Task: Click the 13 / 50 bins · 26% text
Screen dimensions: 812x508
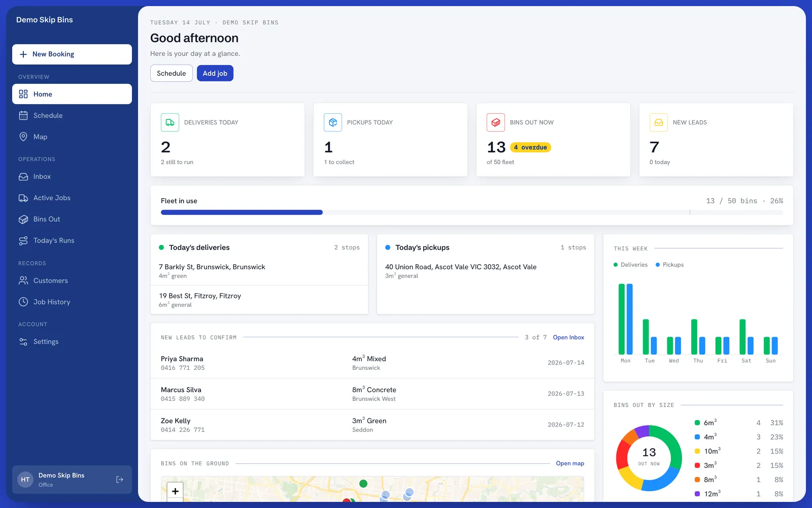Action: point(745,201)
